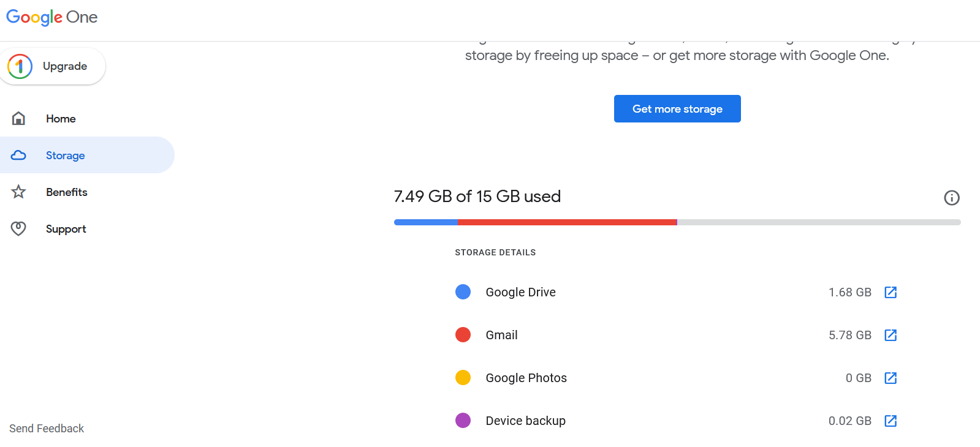Click the Google Photos row label
This screenshot has height=447, width=980.
pos(526,378)
